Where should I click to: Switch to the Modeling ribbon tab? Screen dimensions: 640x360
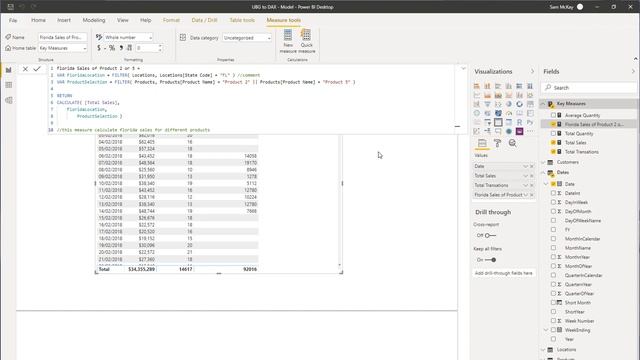[x=94, y=20]
